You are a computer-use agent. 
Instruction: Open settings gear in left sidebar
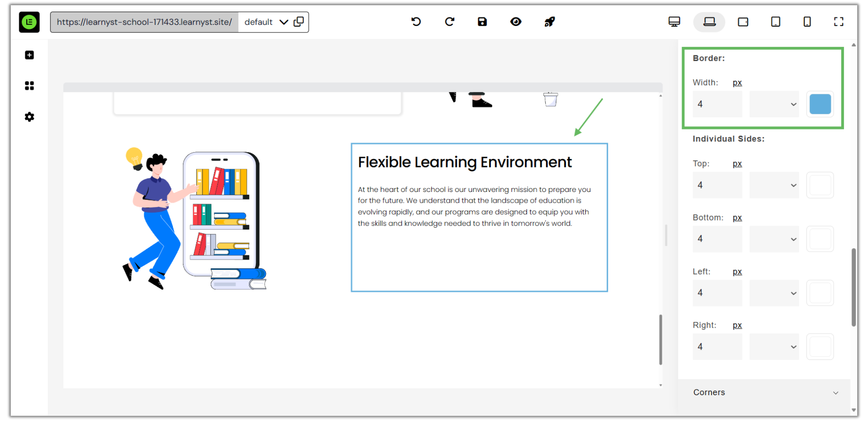(x=29, y=117)
